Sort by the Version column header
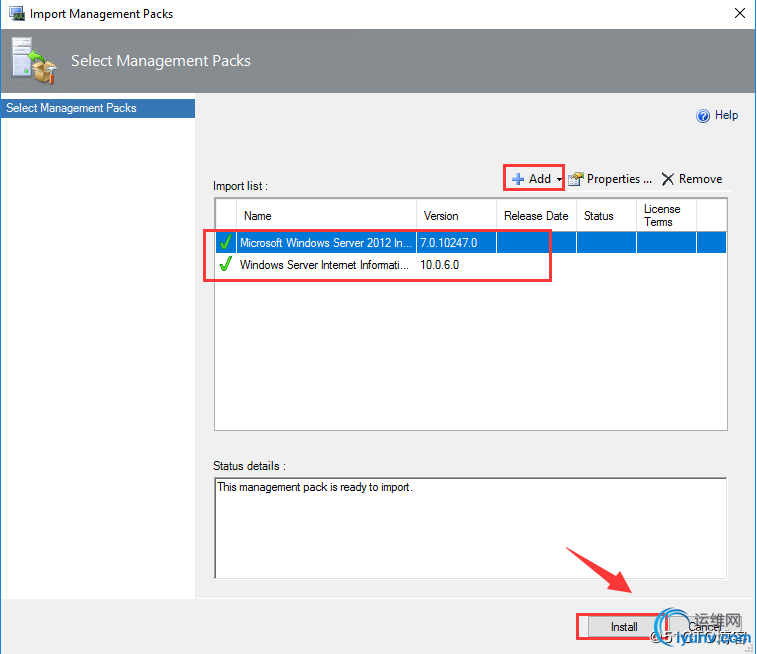 tap(456, 216)
